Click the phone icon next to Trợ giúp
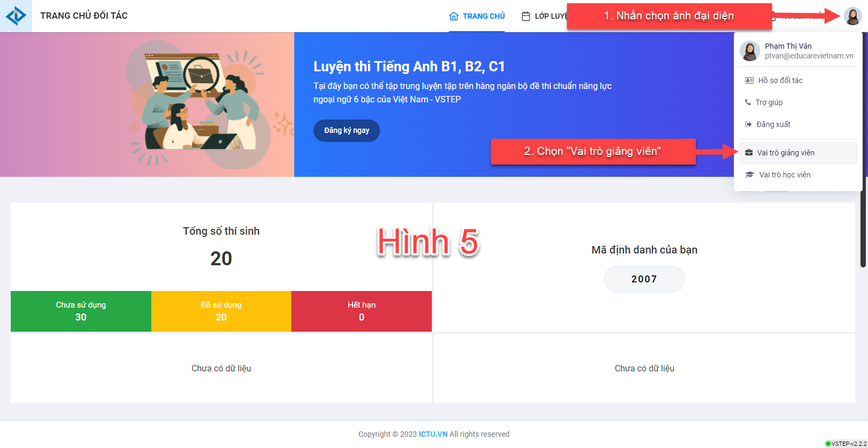868x448 pixels. point(748,102)
